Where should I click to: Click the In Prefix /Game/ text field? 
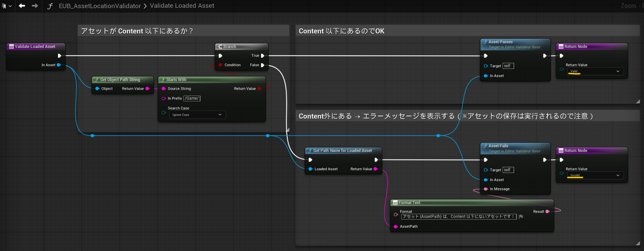192,98
